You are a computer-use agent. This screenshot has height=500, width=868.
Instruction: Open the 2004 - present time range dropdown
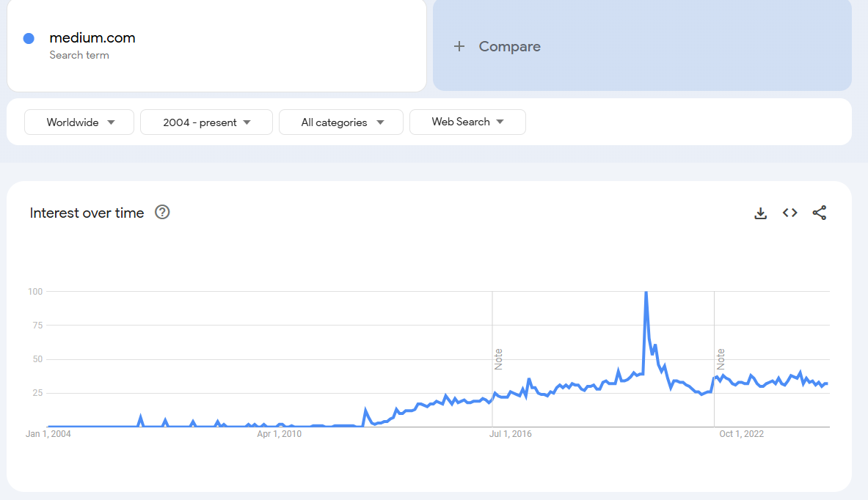tap(206, 122)
